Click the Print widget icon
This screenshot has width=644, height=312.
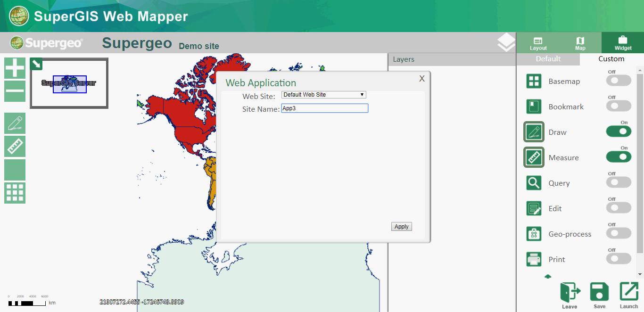pyautogui.click(x=534, y=259)
